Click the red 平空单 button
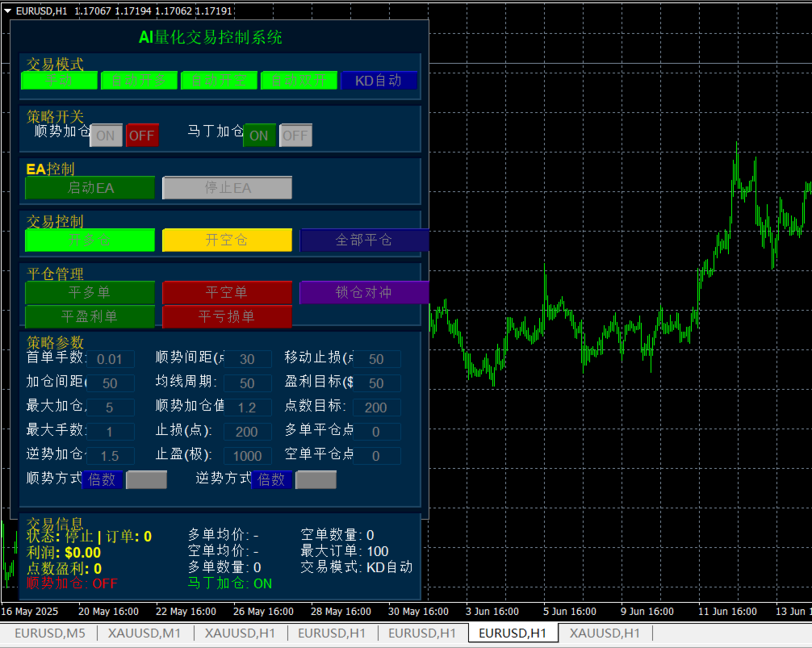The height and width of the screenshot is (648, 812). 228,292
